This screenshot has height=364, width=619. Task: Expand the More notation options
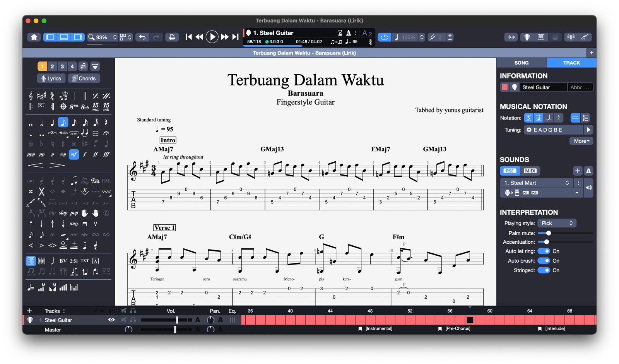(581, 141)
